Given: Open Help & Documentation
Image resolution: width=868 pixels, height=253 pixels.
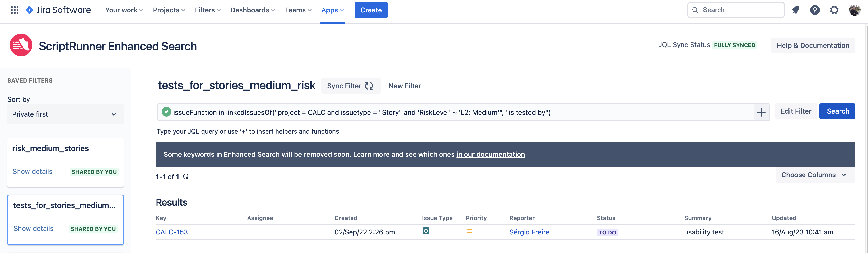Looking at the screenshot, I should [813, 46].
